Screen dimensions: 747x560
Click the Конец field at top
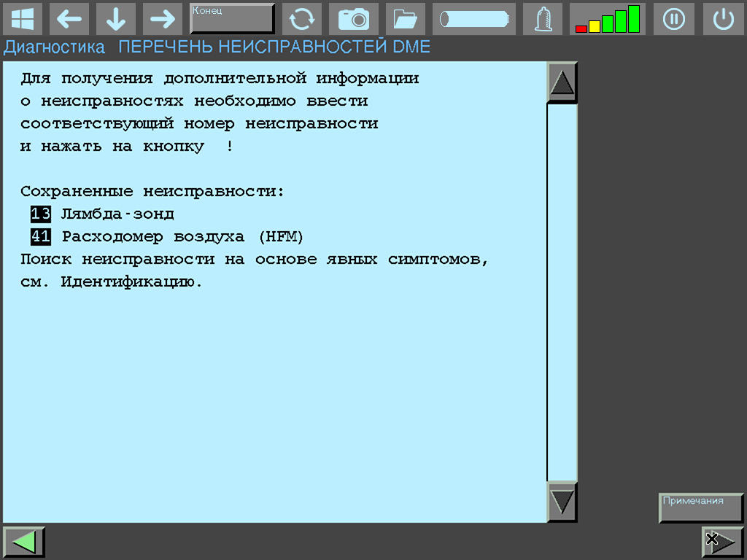pos(231,17)
